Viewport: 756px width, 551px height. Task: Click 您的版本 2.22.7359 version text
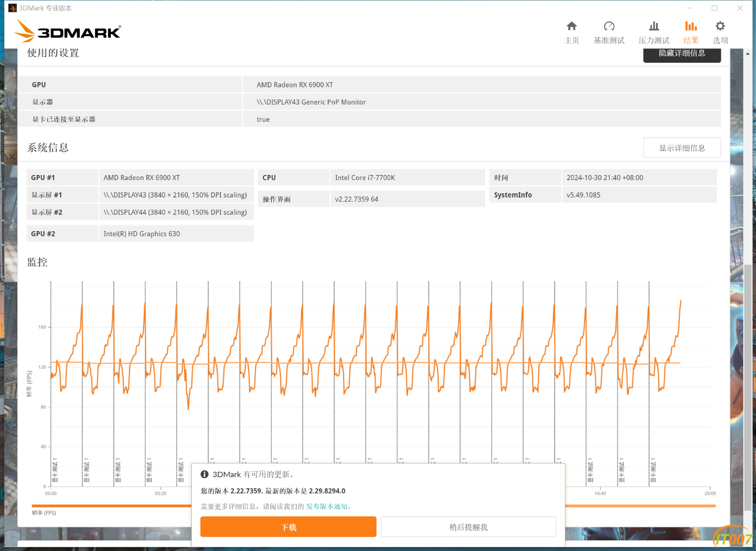232,491
